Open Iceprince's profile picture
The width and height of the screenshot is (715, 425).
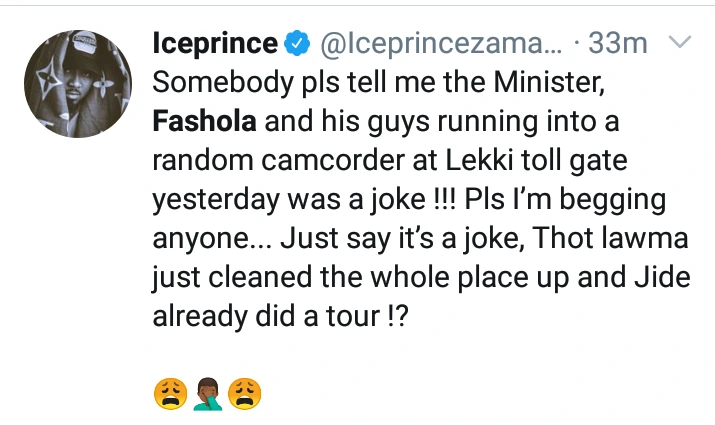(78, 84)
